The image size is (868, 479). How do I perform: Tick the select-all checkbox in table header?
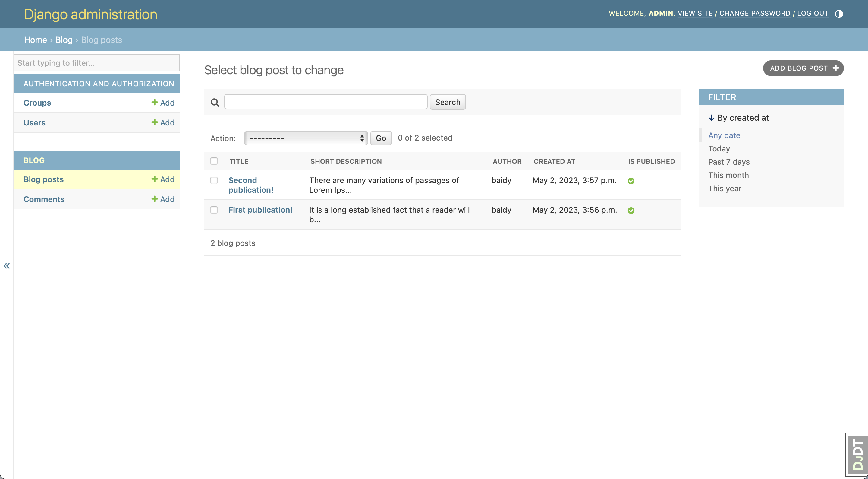tap(214, 161)
